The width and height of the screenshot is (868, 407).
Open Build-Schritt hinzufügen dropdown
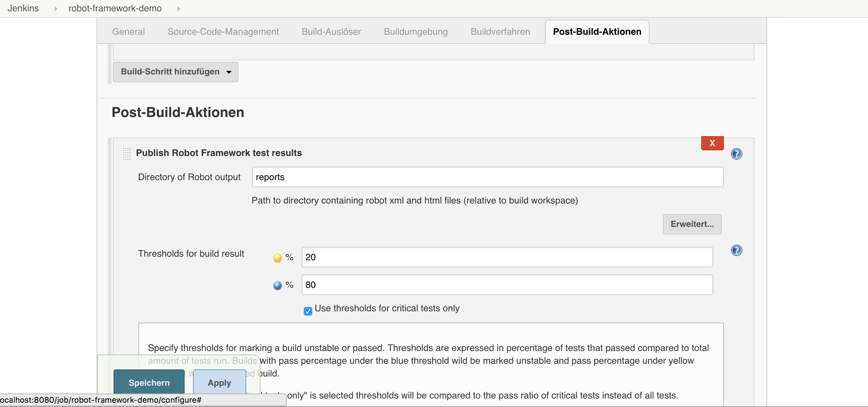coord(175,72)
